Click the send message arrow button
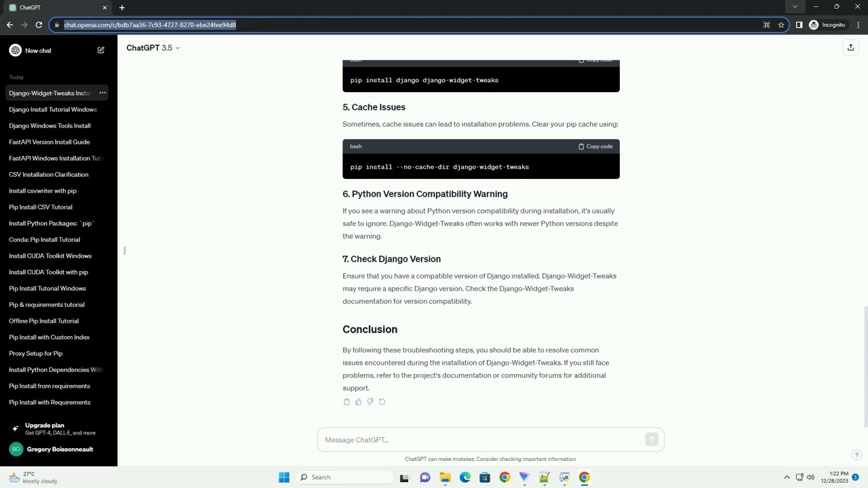868x488 pixels. [652, 440]
